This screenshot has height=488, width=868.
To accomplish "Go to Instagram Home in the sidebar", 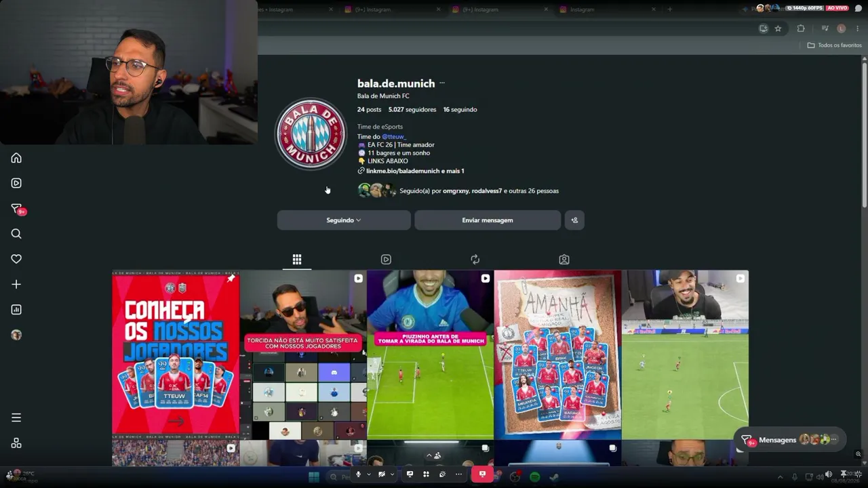I will click(16, 158).
